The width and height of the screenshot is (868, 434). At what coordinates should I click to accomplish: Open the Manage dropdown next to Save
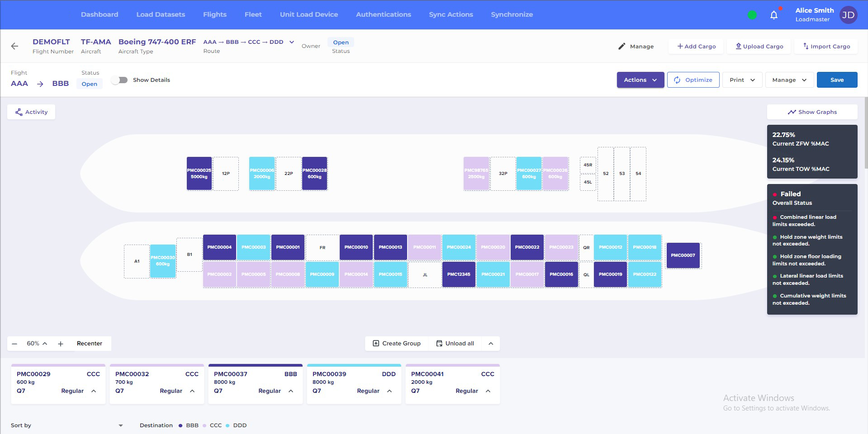pyautogui.click(x=789, y=80)
